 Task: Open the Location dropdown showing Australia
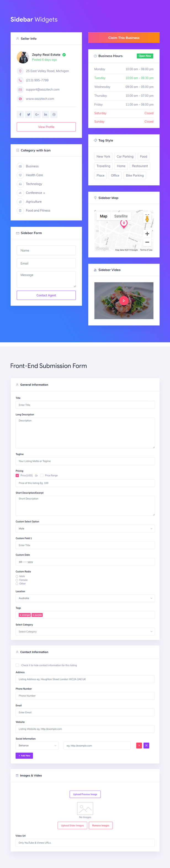pos(85,598)
